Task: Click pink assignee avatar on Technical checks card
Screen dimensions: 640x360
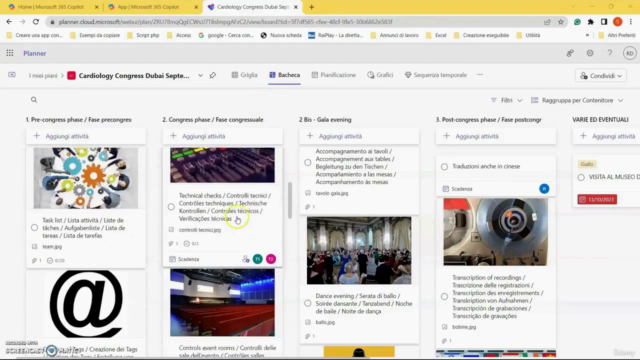Action: [x=271, y=259]
